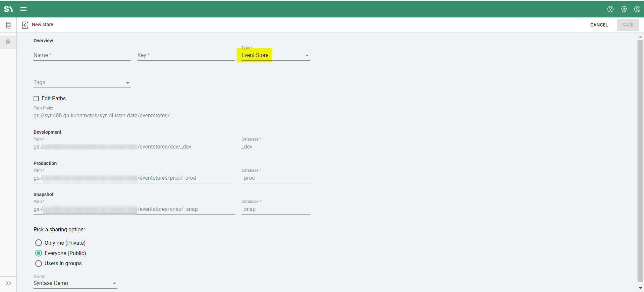Click the back arrow beside New store
This screenshot has width=644, height=292.
25,25
